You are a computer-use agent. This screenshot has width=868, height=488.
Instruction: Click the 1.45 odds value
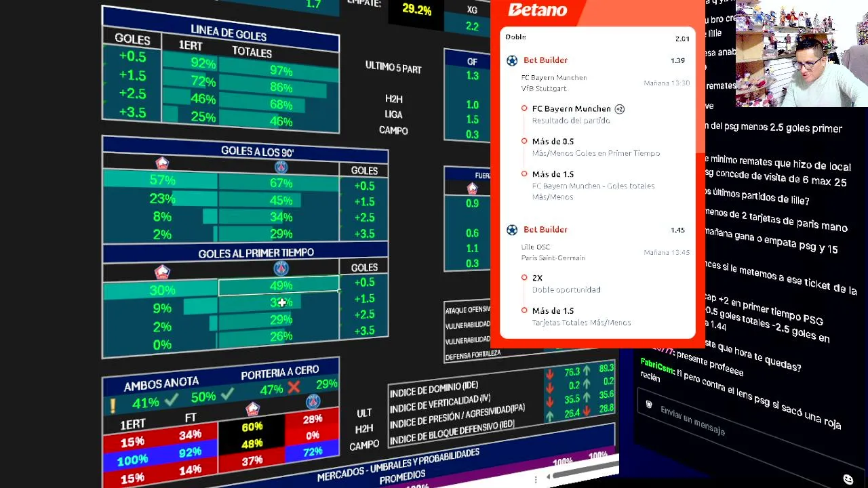click(677, 230)
